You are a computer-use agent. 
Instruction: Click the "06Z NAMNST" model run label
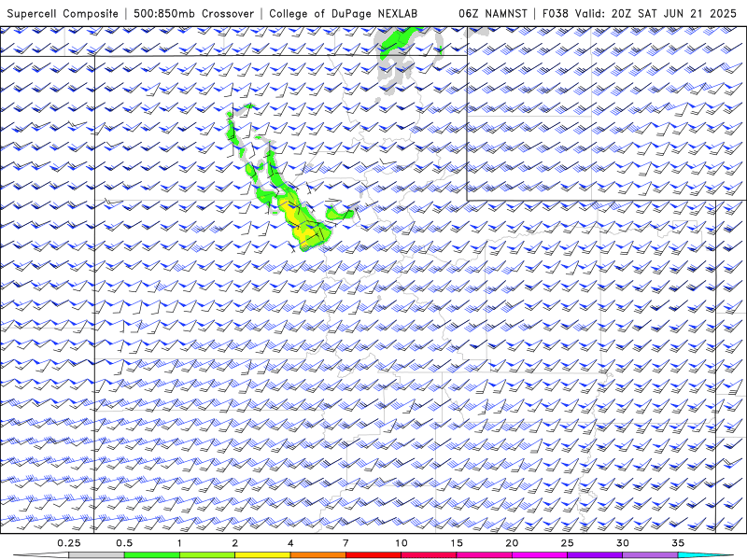pyautogui.click(x=493, y=13)
